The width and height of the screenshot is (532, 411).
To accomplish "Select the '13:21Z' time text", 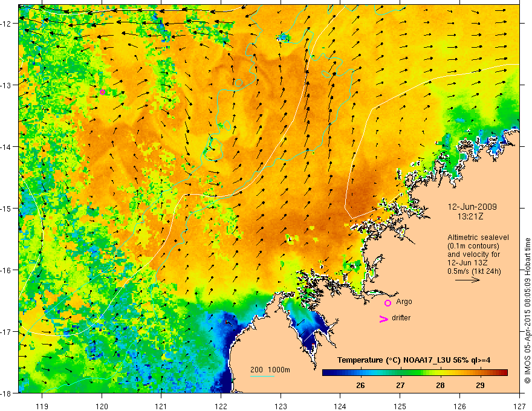I will click(x=470, y=216).
